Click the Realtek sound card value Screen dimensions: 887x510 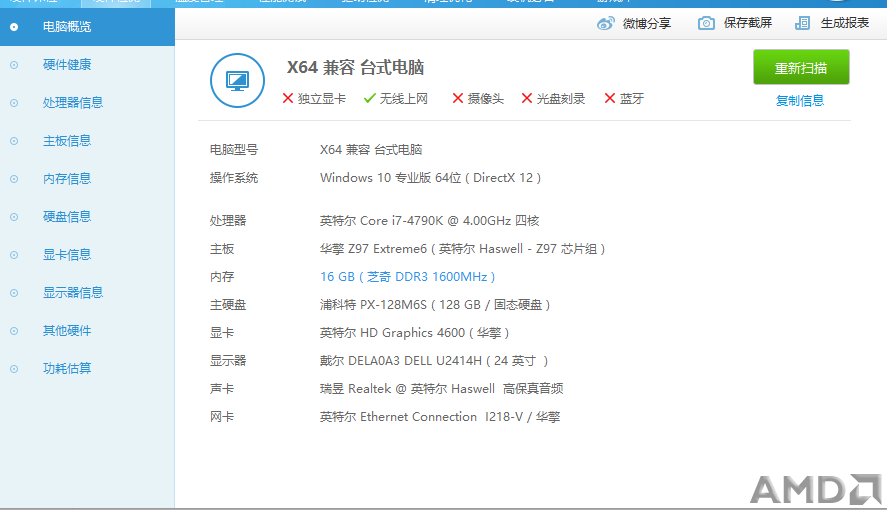coord(441,388)
